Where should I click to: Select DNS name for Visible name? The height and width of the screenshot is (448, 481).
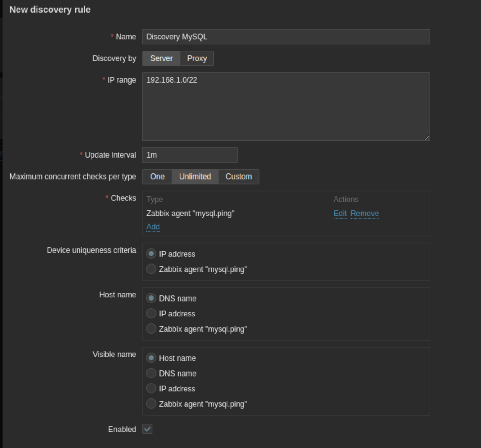pos(151,373)
